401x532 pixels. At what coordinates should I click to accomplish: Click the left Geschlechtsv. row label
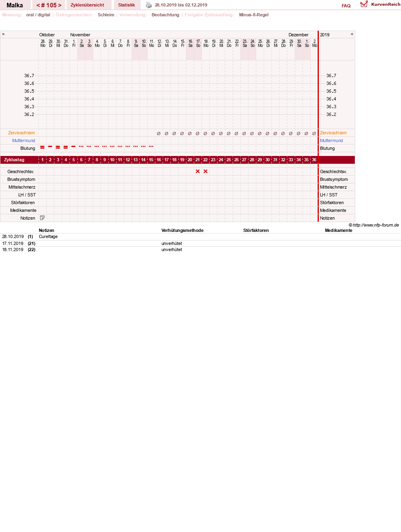pos(21,171)
